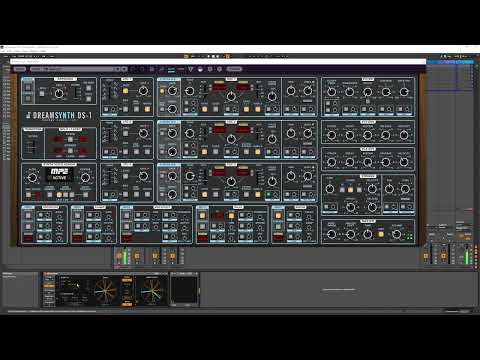Adjust the LFO 1 rate knob
The height and width of the screenshot is (360, 480).
143,90
